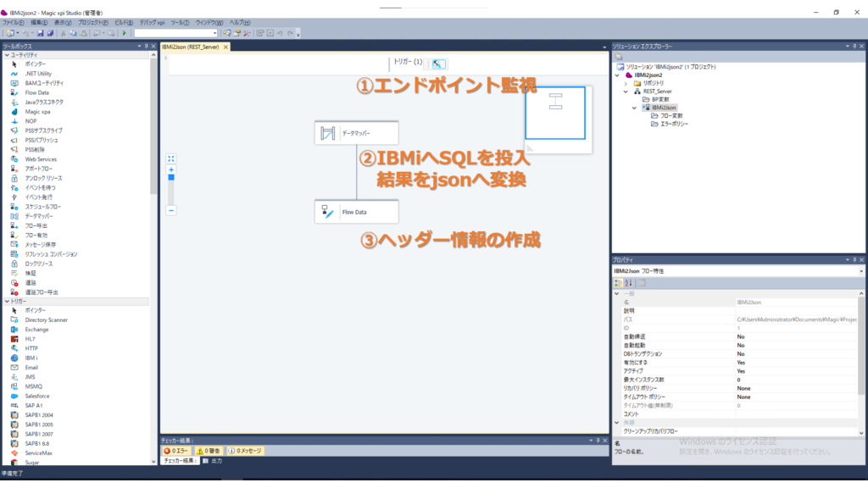Select BP変数 in the solution tree
The image size is (868, 488).
tap(660, 100)
